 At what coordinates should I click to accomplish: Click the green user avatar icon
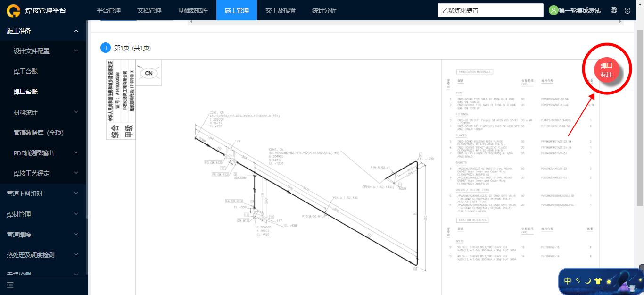point(553,10)
